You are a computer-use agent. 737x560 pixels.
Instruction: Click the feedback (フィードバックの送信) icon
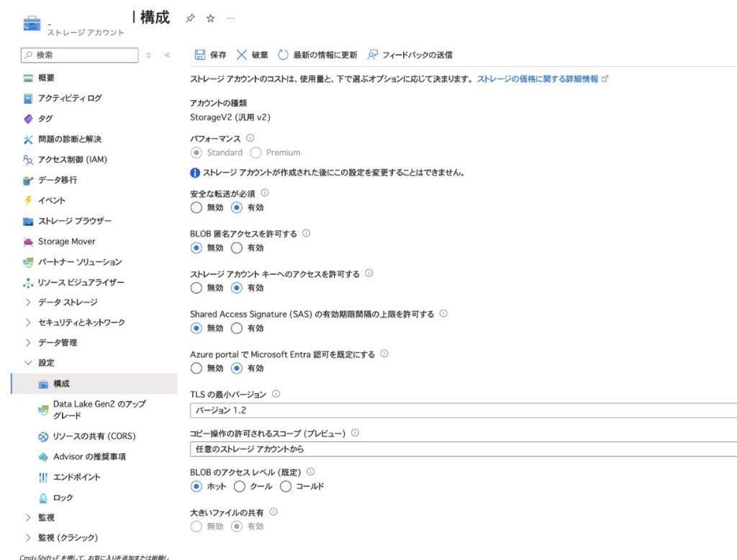tap(373, 55)
